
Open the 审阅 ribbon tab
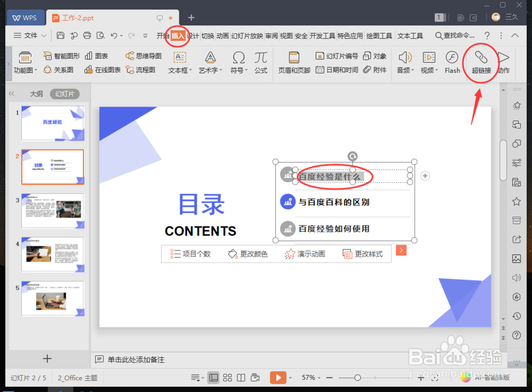pos(271,36)
